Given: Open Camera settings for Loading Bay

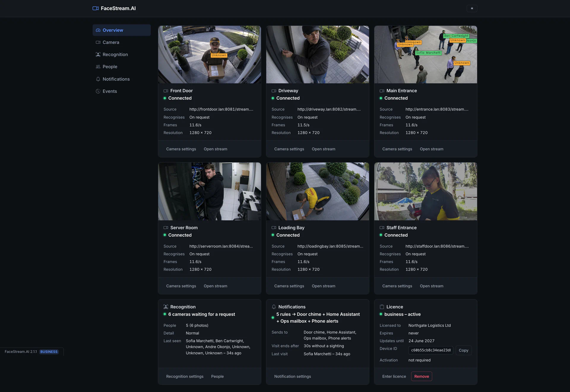Looking at the screenshot, I should 289,286.
